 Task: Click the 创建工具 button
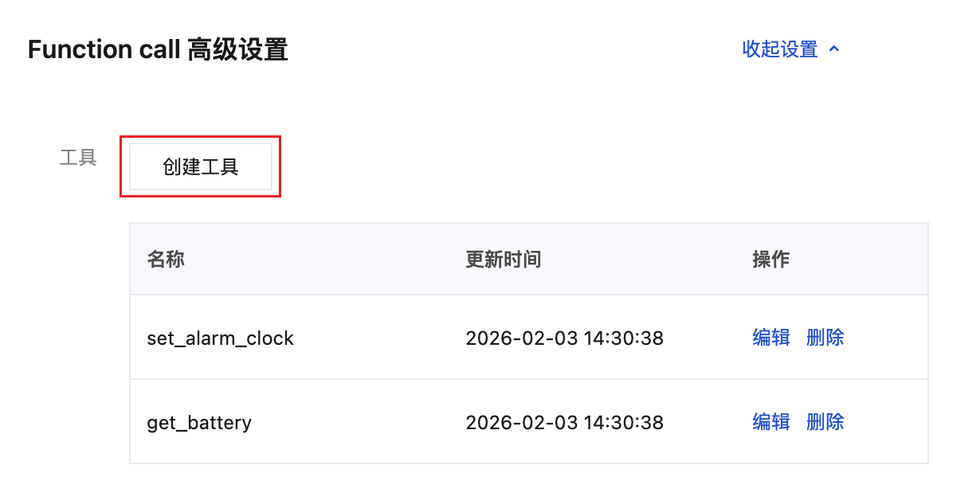tap(200, 167)
